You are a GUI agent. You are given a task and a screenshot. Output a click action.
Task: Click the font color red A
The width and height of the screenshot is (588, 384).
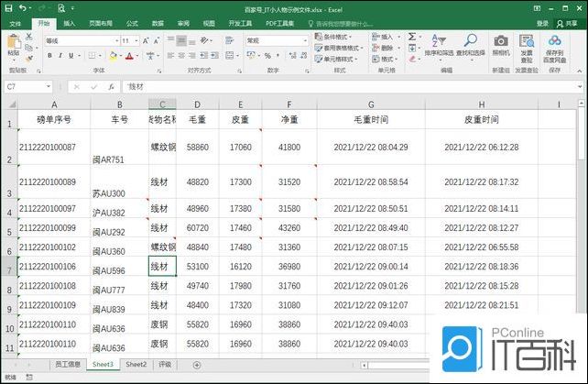(x=129, y=56)
